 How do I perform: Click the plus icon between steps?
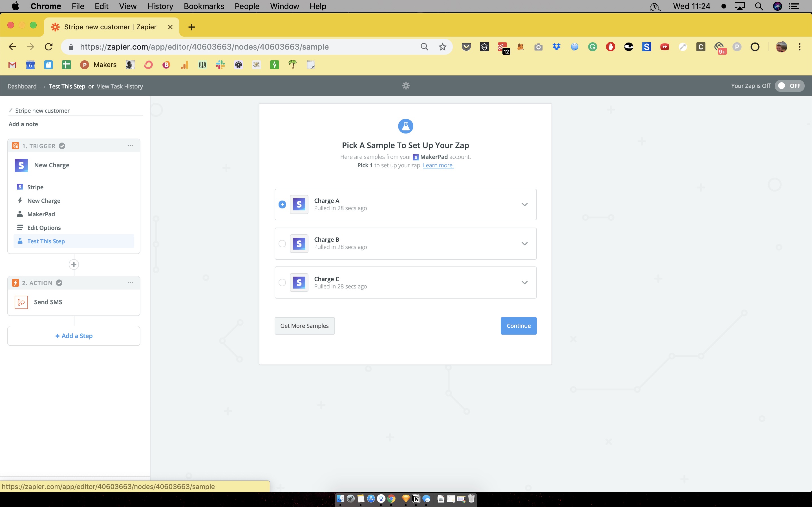(74, 264)
